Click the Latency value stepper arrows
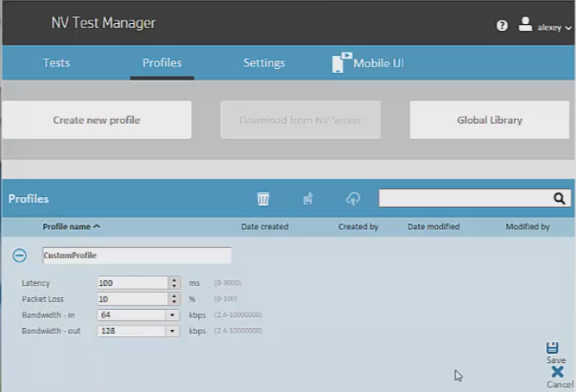 tap(175, 283)
